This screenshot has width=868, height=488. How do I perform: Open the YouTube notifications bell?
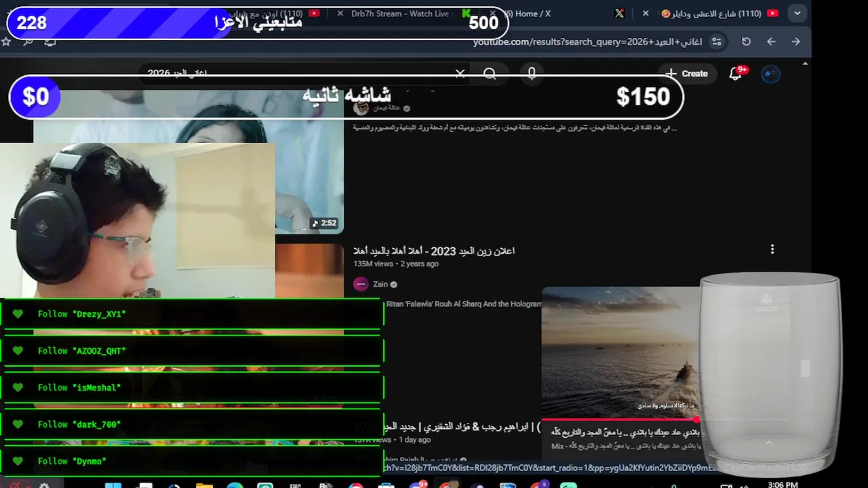click(736, 73)
